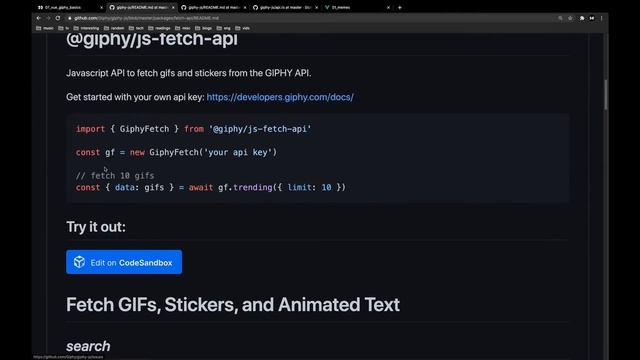Switch to the giphy-js api.ts tab

[x=285, y=7]
